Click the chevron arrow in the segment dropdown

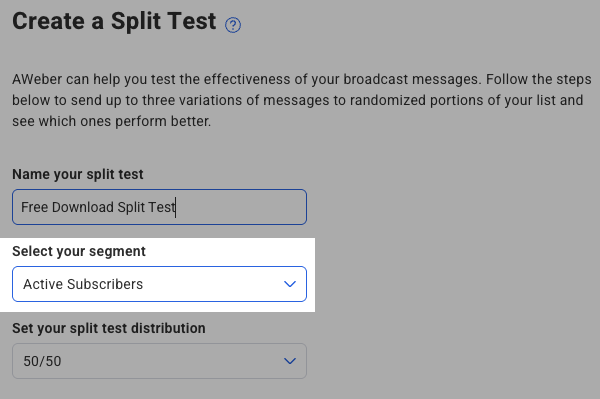point(290,284)
